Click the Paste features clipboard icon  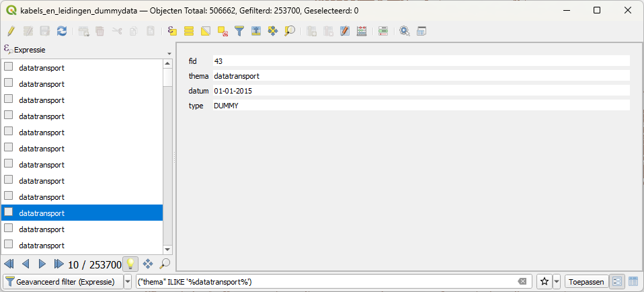[151, 31]
